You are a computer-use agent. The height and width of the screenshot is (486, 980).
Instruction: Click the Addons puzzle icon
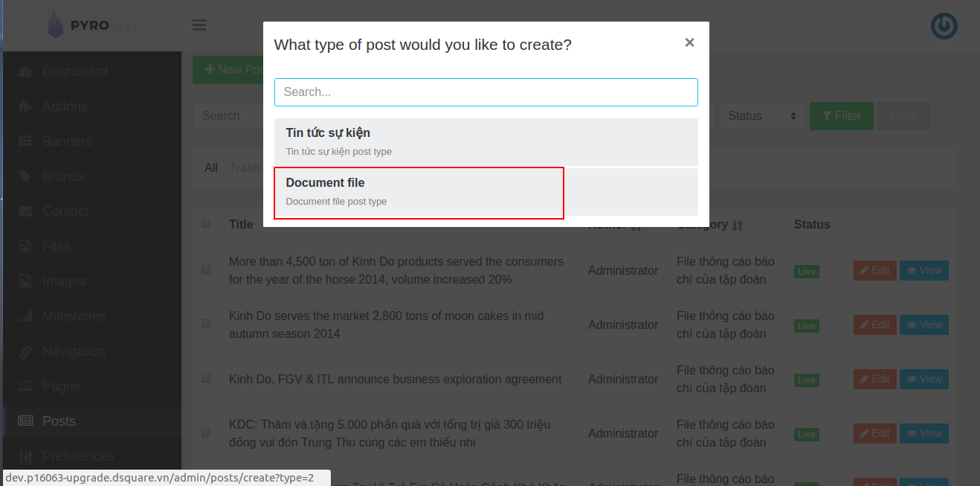[25, 106]
